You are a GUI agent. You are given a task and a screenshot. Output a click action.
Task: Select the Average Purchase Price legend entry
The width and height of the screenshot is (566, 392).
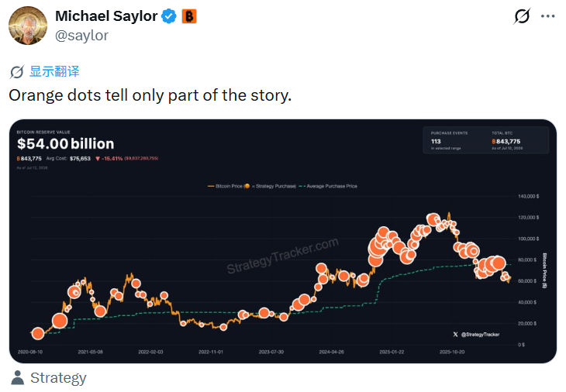[328, 186]
